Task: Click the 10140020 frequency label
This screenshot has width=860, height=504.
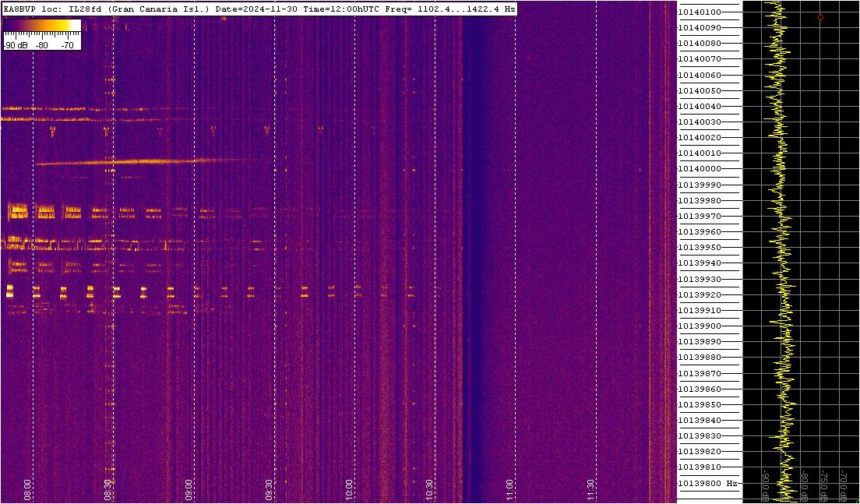Action: tap(700, 138)
